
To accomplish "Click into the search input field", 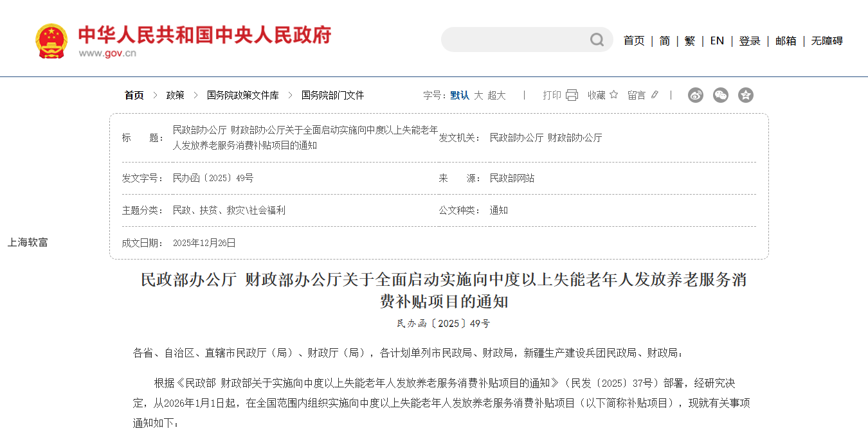I will coord(514,40).
